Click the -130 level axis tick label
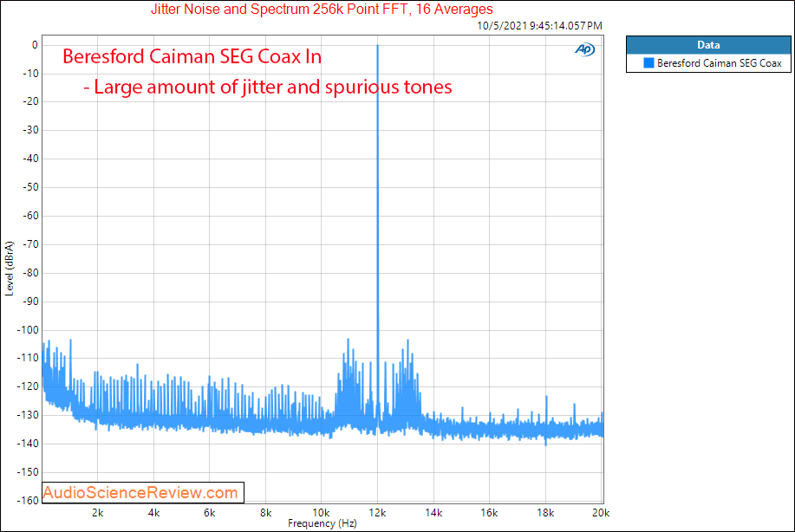The height and width of the screenshot is (532, 795). (x=28, y=415)
